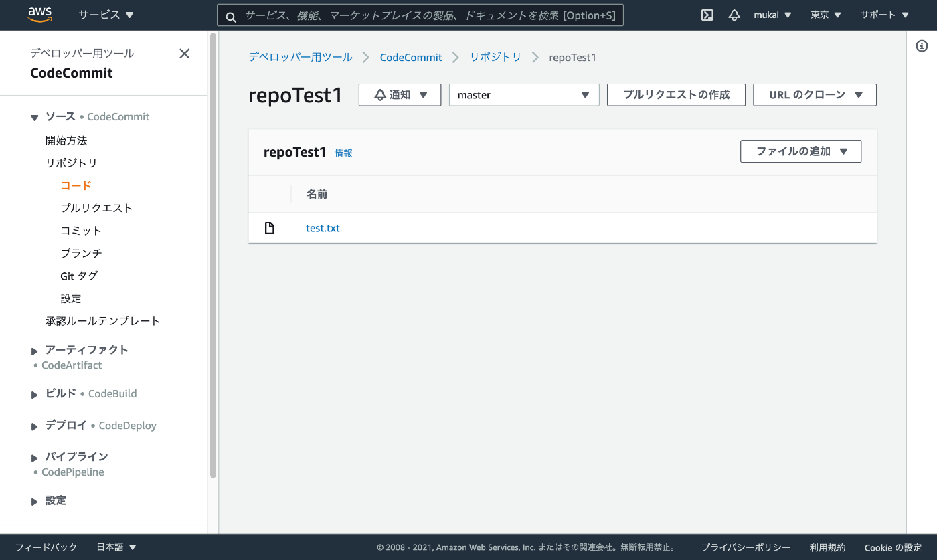Close the CodeCommit sidebar panel
The image size is (937, 560).
[x=185, y=54]
